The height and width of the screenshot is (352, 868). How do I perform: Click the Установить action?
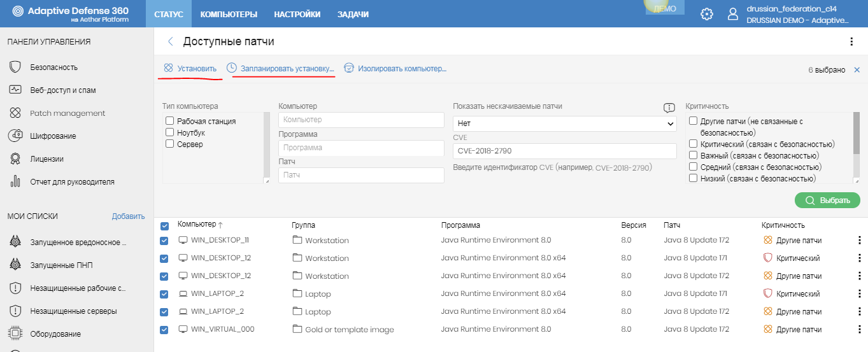(190, 68)
